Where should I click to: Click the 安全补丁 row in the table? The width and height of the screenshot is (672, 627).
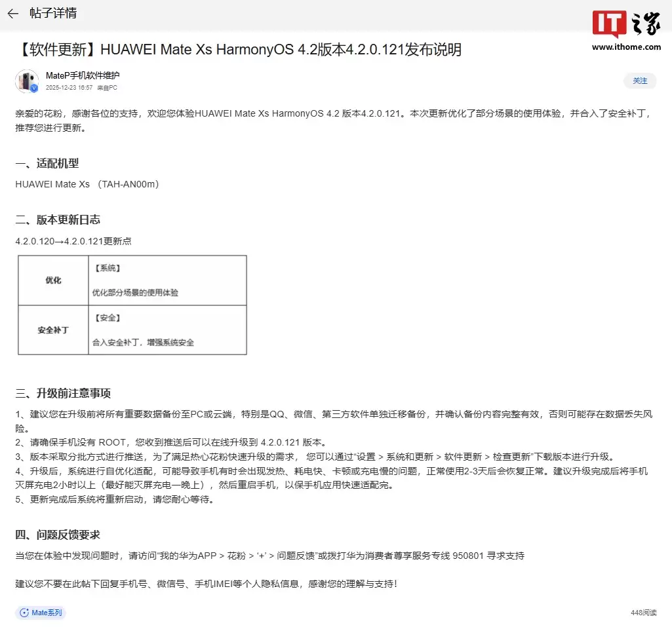52,330
